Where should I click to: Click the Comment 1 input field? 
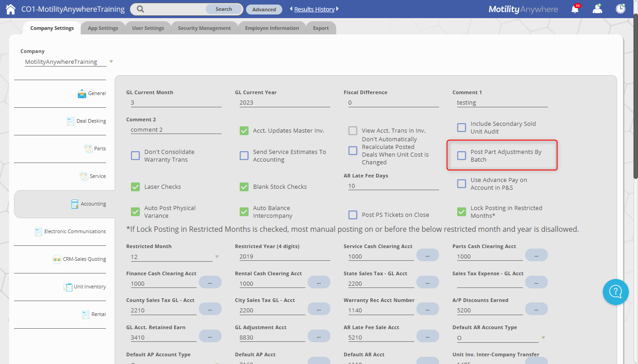[x=502, y=102]
